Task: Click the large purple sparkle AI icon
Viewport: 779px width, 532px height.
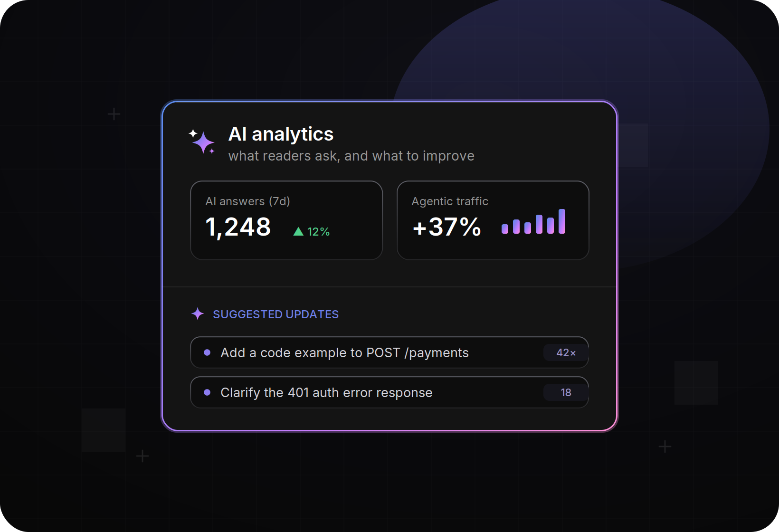Action: (202, 142)
